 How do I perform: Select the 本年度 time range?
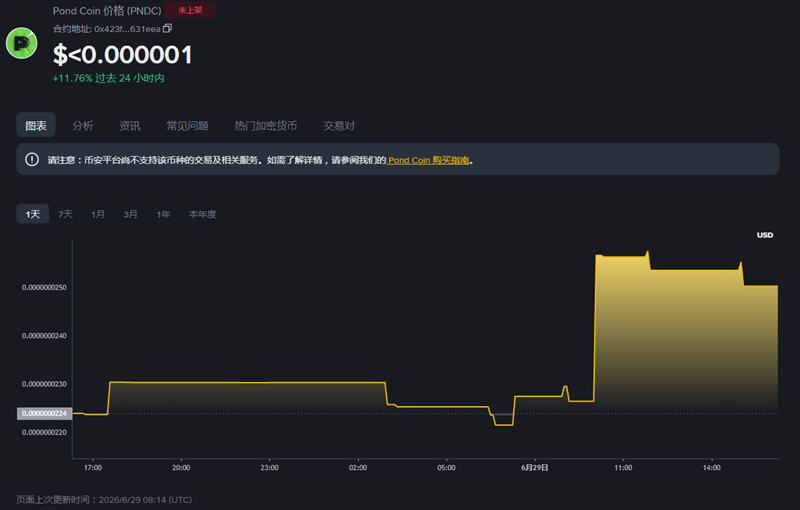202,214
